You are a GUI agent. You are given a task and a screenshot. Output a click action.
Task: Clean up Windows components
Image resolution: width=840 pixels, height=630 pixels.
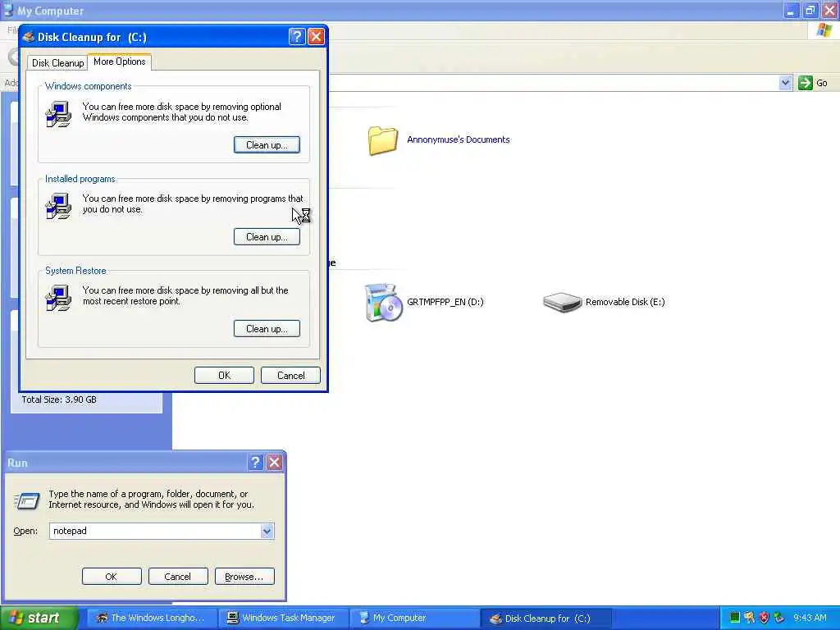[267, 144]
